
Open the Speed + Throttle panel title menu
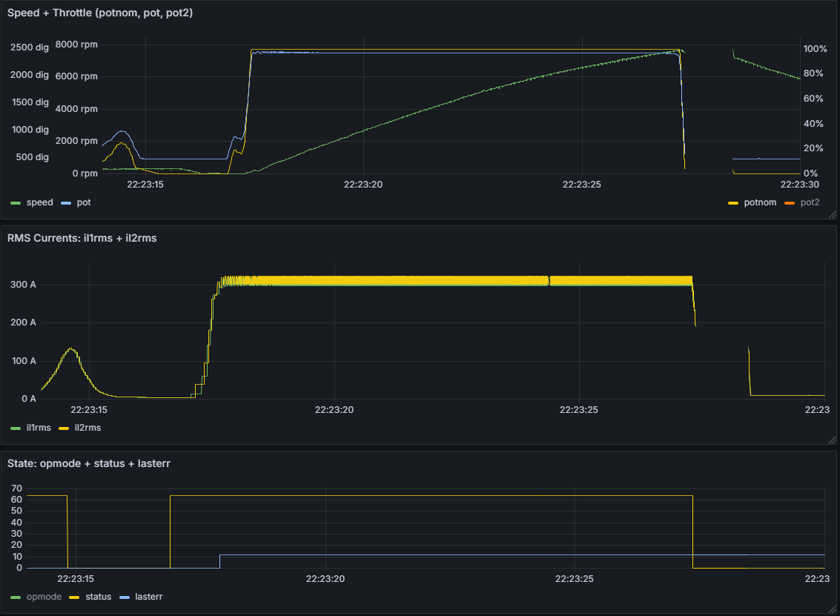(100, 13)
